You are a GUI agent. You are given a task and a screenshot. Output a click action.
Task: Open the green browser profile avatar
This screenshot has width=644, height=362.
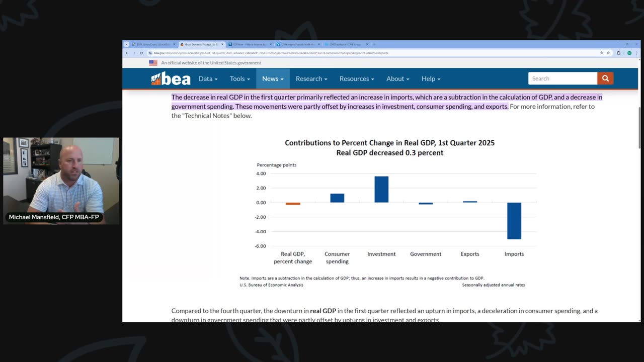[x=629, y=53]
